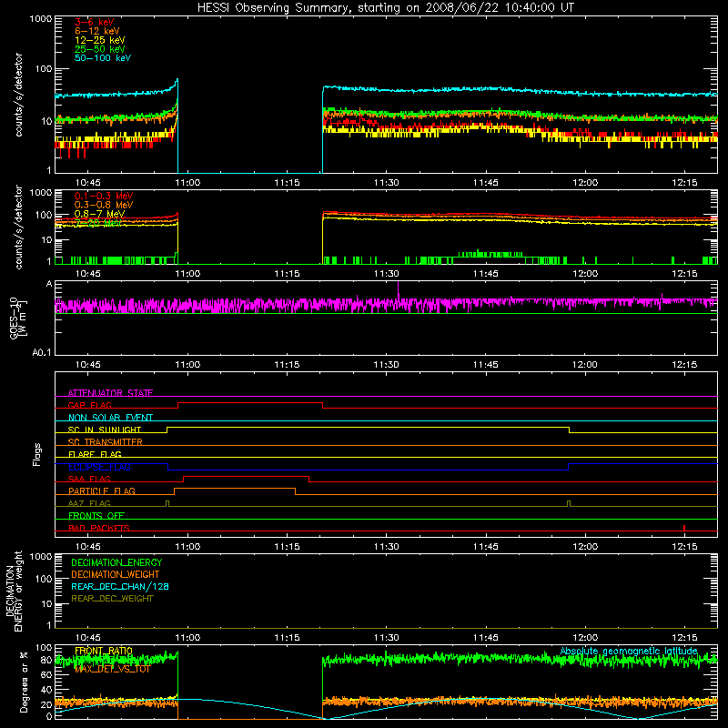Screen dimensions: 728x728
Task: Click the 11:15 tick label below Flags panel
Action: pos(287,547)
